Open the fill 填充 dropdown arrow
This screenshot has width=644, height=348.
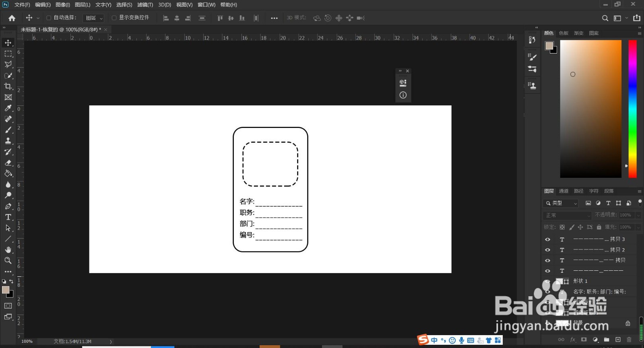[x=638, y=227]
